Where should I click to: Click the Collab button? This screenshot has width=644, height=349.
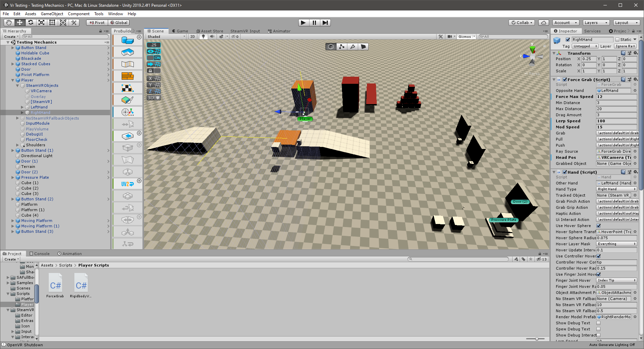pyautogui.click(x=521, y=23)
